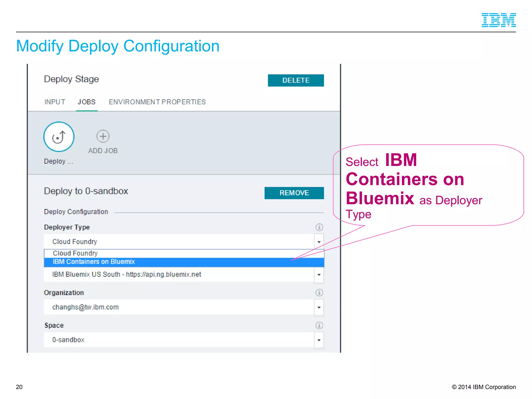Open the Bluemix US South target dropdown
532x399 pixels.
tap(319, 275)
